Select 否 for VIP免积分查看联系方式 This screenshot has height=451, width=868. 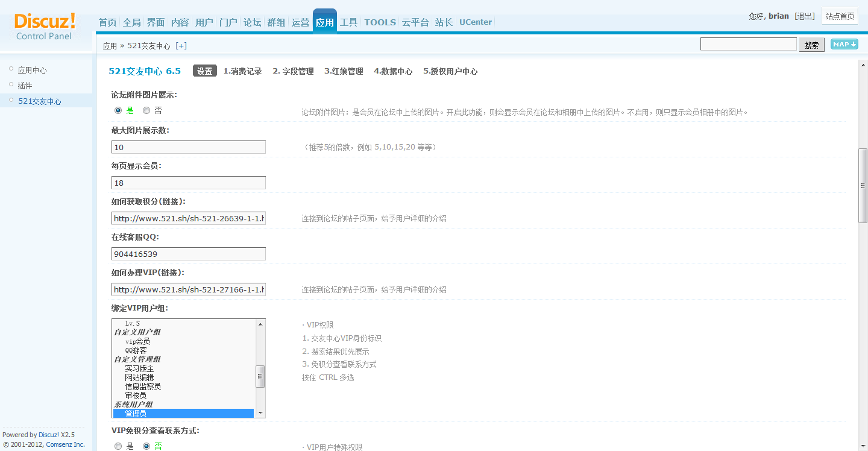tap(146, 446)
